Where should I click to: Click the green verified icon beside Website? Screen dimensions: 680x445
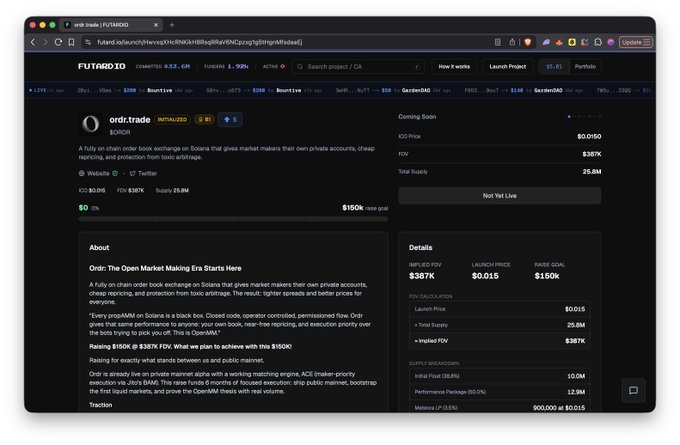click(x=115, y=173)
